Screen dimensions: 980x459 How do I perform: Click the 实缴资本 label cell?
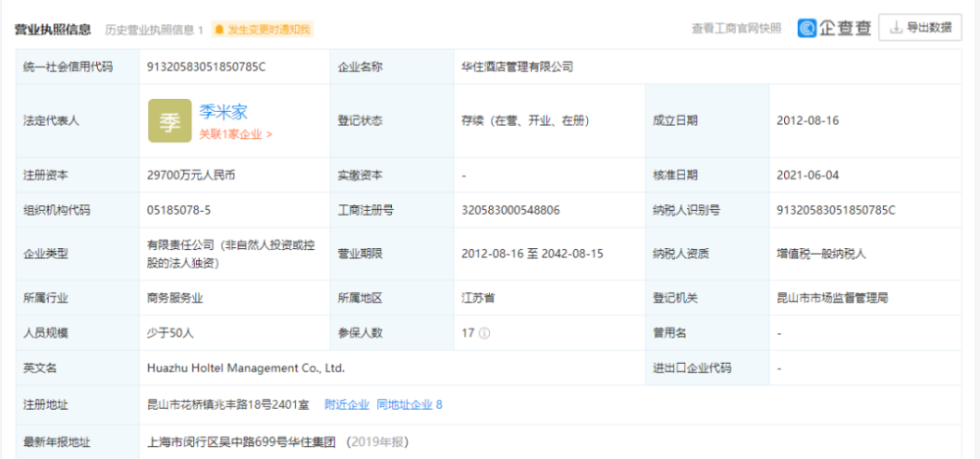click(x=392, y=176)
